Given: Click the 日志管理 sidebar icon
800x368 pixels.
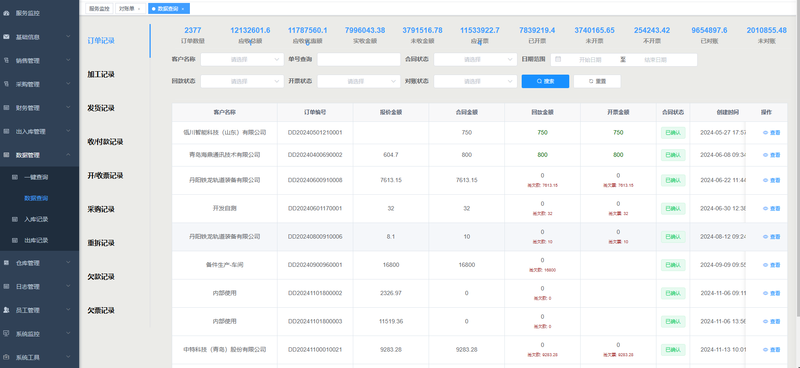Looking at the screenshot, I should 6,286.
